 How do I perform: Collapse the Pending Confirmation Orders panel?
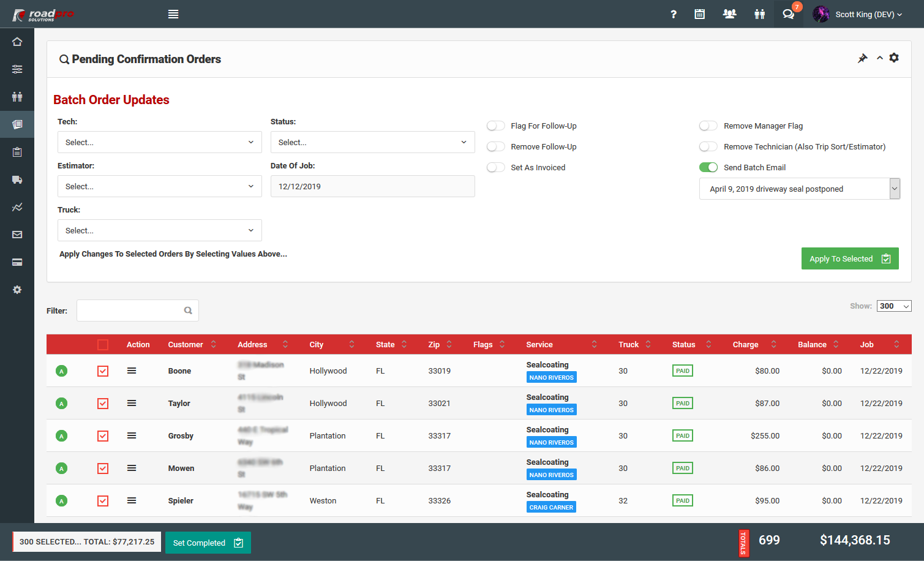tap(880, 58)
